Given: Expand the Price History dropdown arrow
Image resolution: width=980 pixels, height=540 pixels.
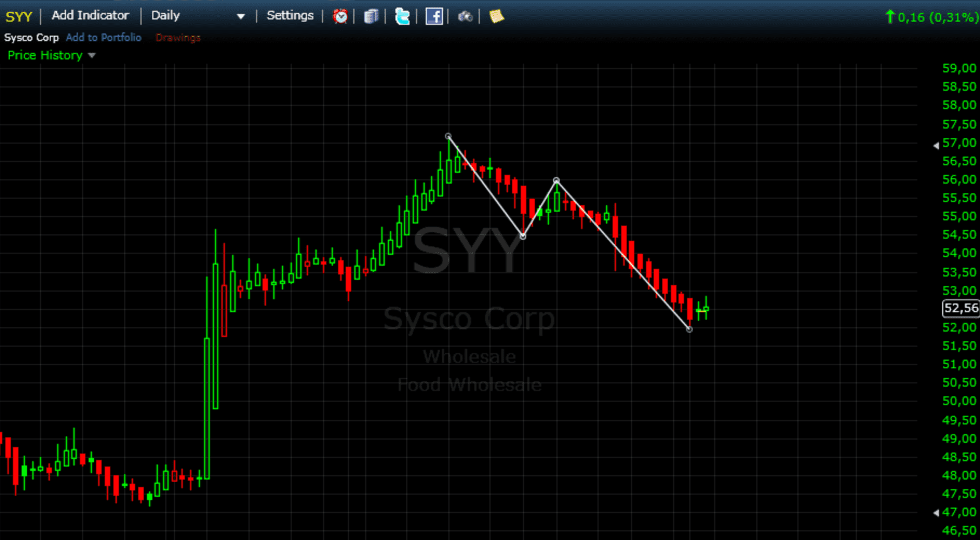Looking at the screenshot, I should [x=92, y=56].
